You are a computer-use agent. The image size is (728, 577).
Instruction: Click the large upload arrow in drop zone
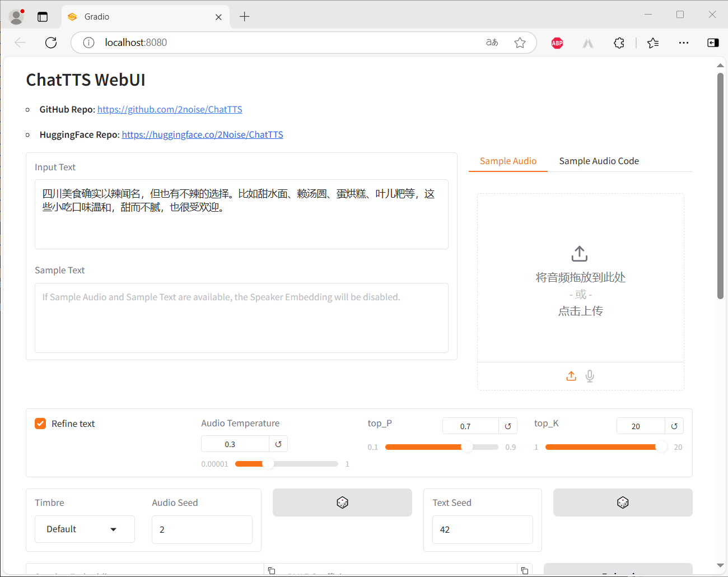point(580,254)
